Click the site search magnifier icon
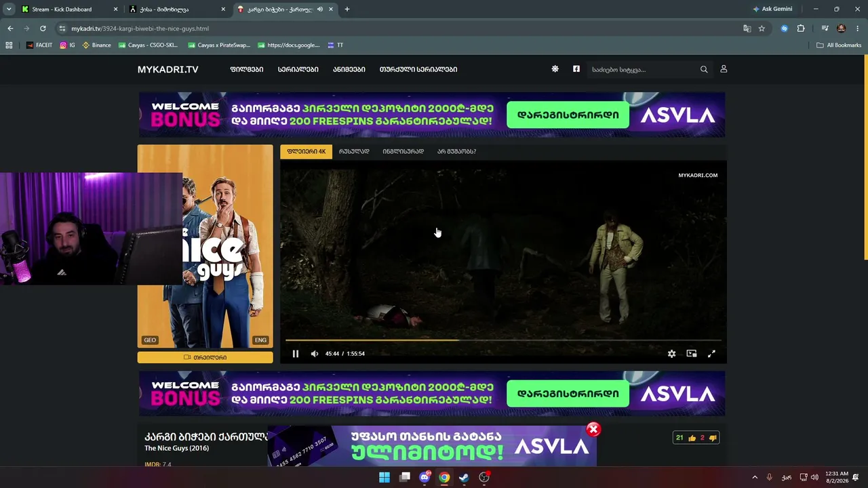This screenshot has height=488, width=868. (x=704, y=69)
